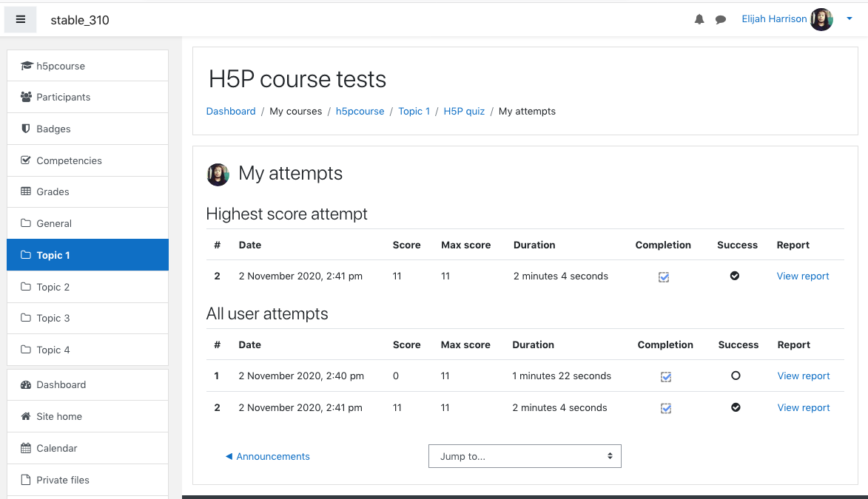Click the Competencies check icon
The height and width of the screenshot is (499, 868).
(x=25, y=160)
